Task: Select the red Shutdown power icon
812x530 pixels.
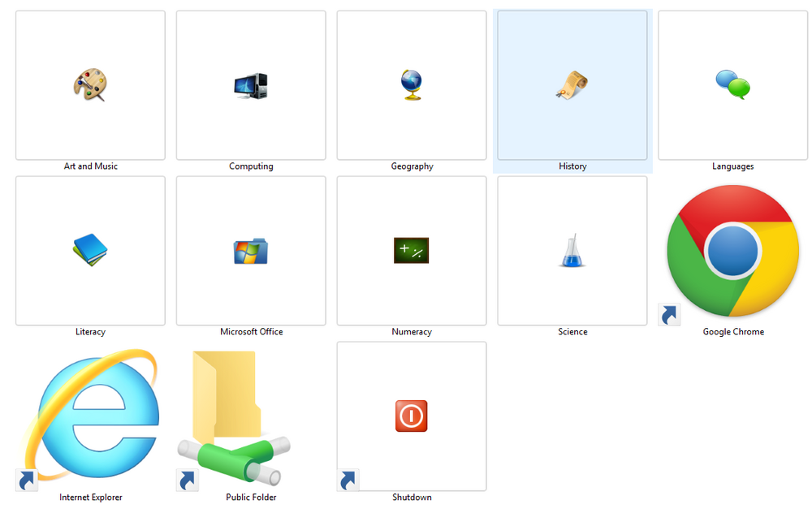Action: [x=411, y=416]
